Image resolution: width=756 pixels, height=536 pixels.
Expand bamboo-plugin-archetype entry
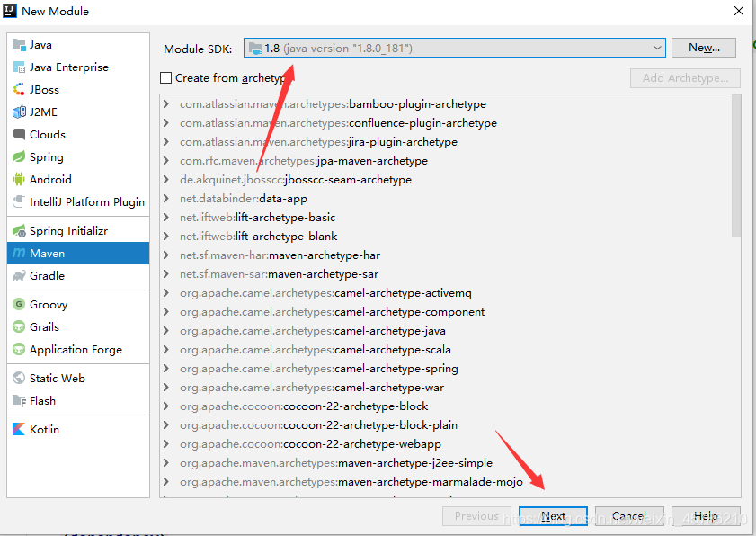(x=166, y=103)
